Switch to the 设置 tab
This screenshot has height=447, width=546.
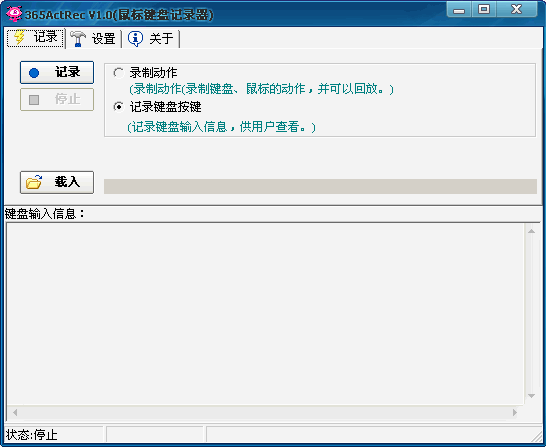click(x=93, y=38)
